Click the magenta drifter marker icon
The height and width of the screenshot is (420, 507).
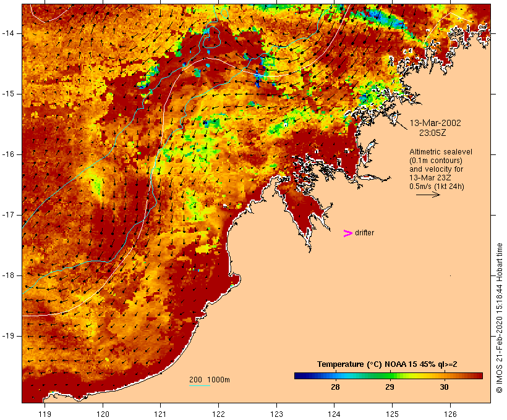pyautogui.click(x=347, y=233)
